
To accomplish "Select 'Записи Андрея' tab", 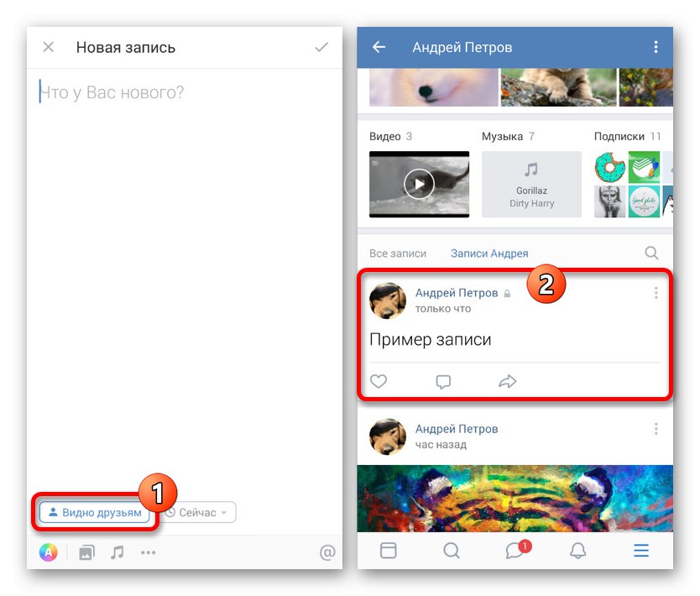I will pyautogui.click(x=489, y=254).
